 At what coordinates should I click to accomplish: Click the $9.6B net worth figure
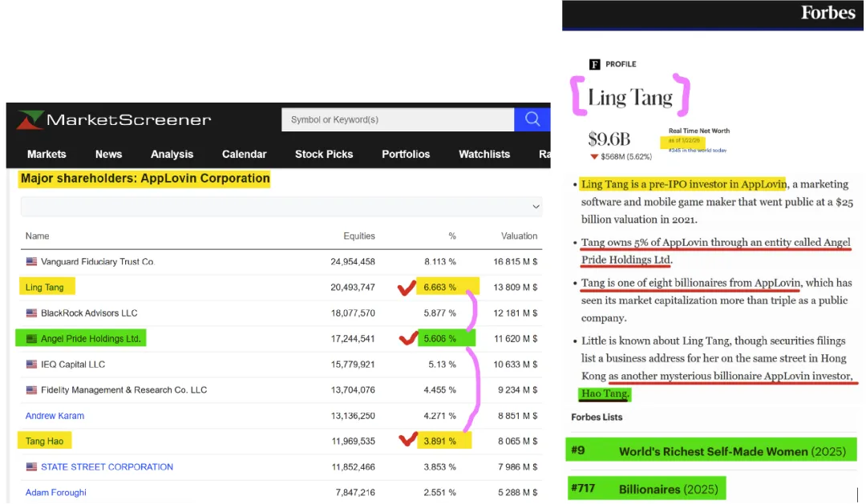tap(609, 139)
